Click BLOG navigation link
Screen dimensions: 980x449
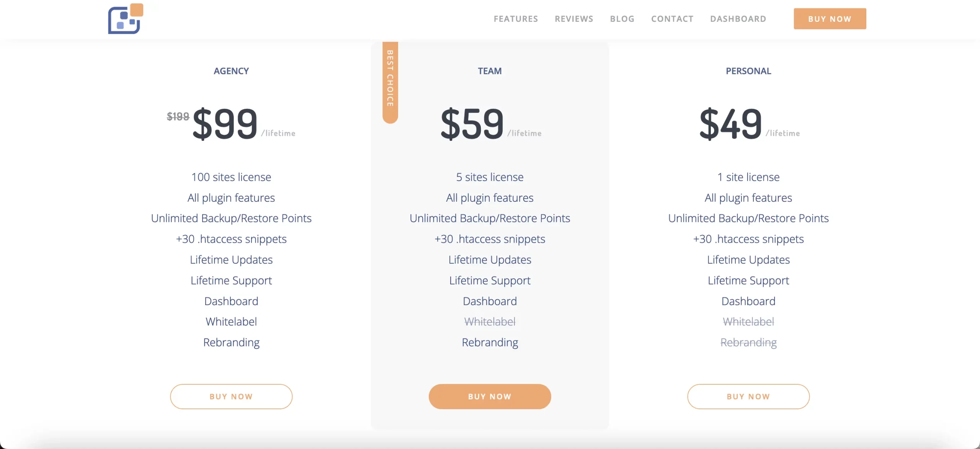pos(622,18)
